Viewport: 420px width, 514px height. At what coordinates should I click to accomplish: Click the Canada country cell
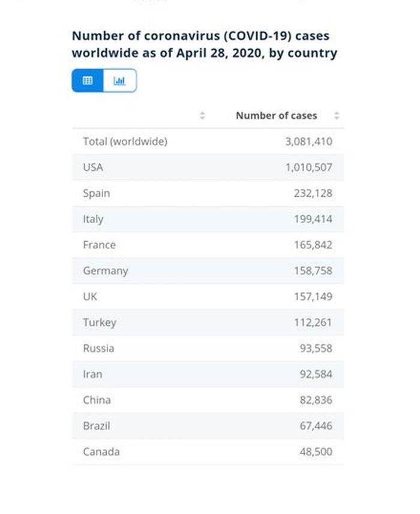(101, 452)
